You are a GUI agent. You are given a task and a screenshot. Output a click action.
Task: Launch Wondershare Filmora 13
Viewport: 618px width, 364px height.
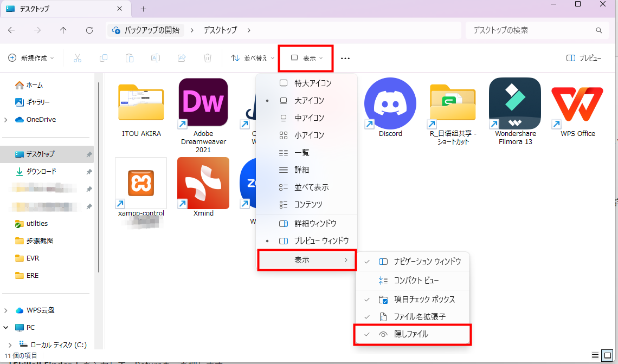point(514,103)
